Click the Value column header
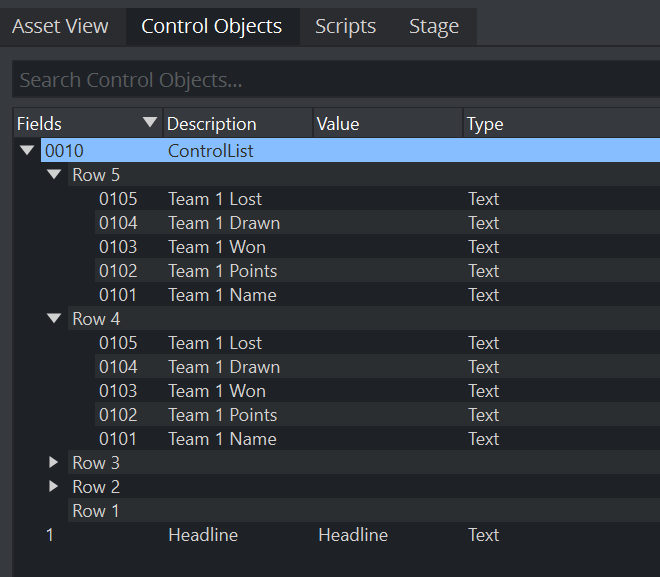This screenshot has height=577, width=660. 388,123
